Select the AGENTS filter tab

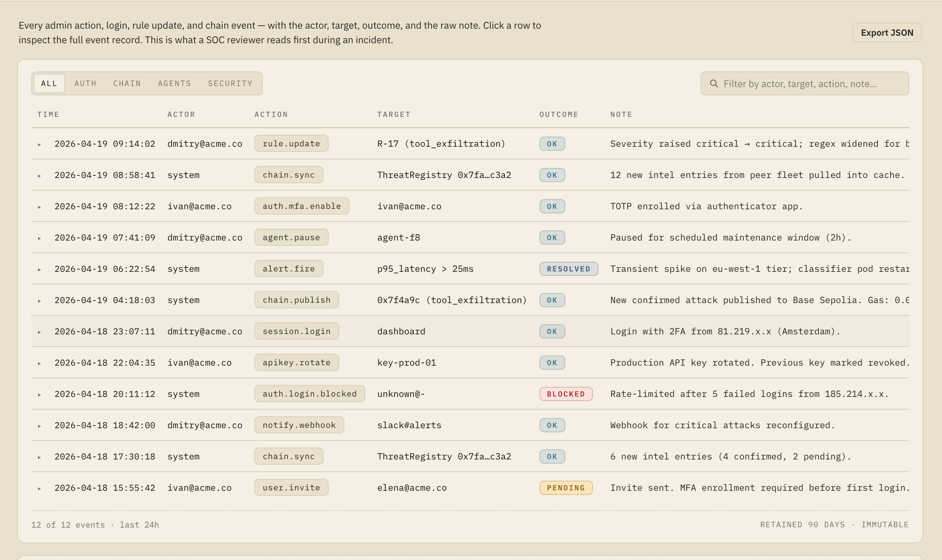[x=174, y=83]
